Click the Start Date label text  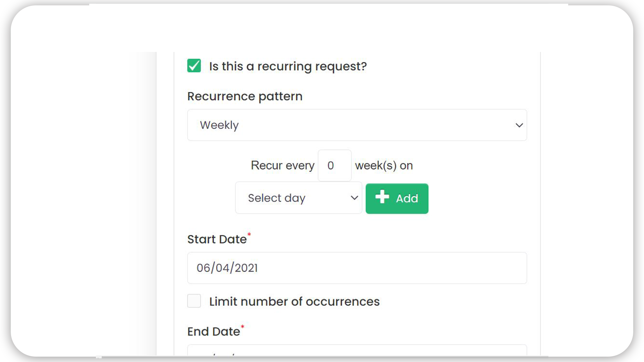217,239
